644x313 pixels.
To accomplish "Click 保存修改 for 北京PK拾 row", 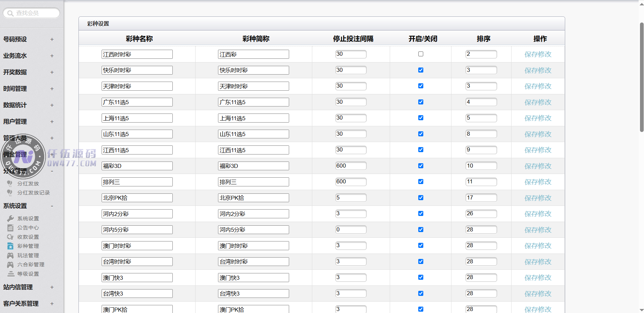I will click(538, 198).
